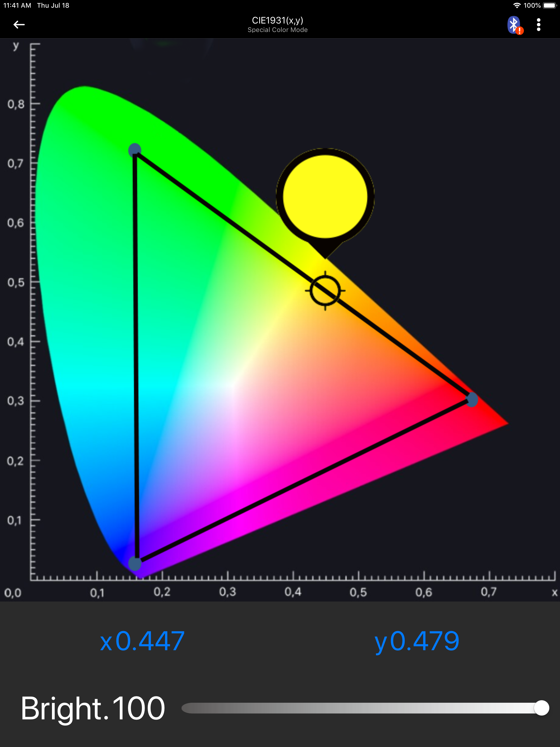Tap the clock in the status bar

pyautogui.click(x=17, y=5)
